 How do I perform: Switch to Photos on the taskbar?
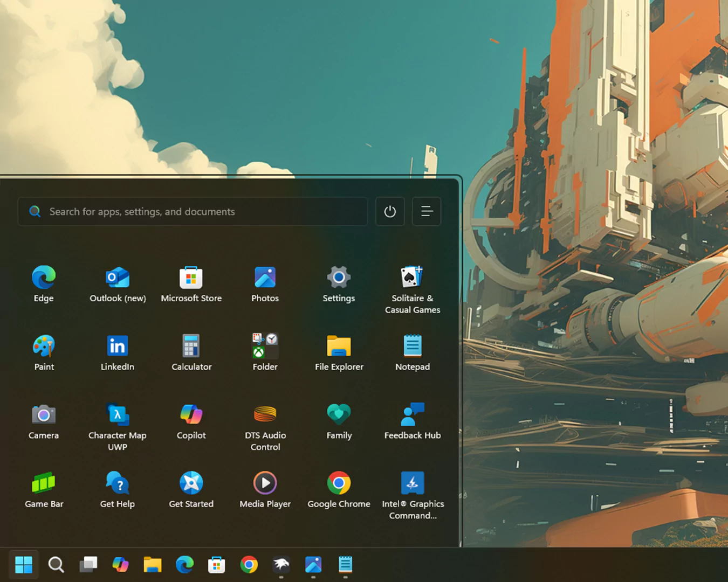[x=313, y=565]
